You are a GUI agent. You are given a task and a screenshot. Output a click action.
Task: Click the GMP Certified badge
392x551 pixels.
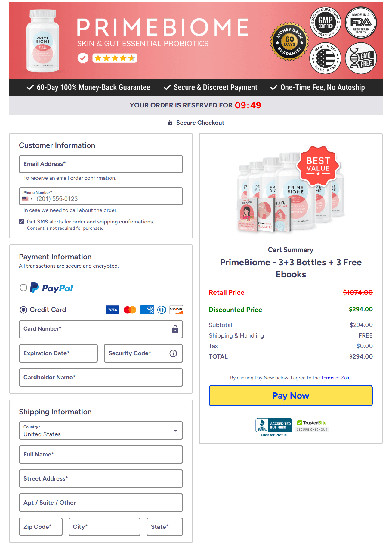click(x=325, y=23)
